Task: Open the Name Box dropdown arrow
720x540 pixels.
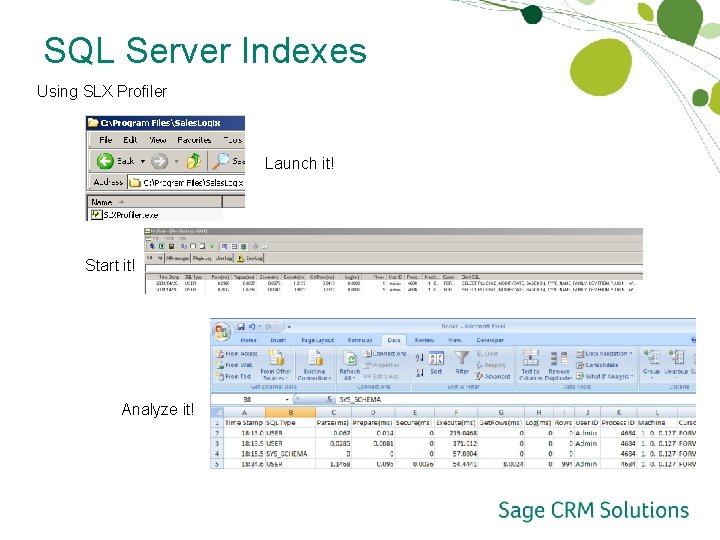Action: 287,399
